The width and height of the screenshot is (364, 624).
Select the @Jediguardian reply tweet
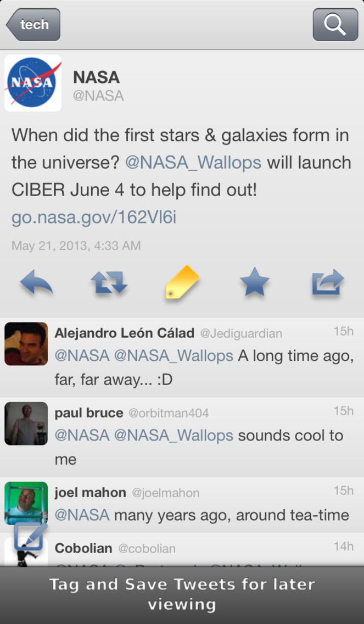coord(182,358)
